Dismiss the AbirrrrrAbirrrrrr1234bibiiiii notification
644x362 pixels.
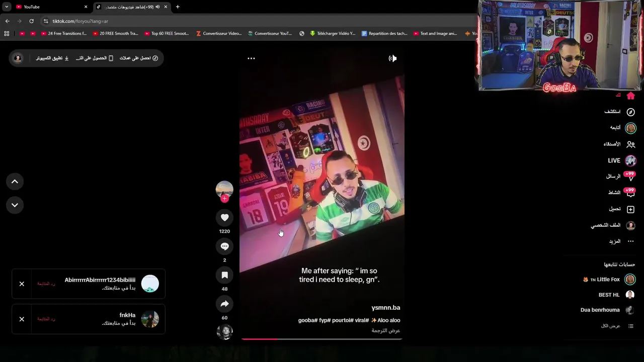click(x=22, y=284)
